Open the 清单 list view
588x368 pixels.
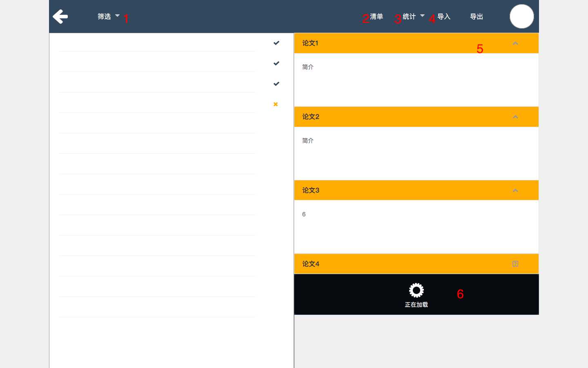pyautogui.click(x=376, y=16)
